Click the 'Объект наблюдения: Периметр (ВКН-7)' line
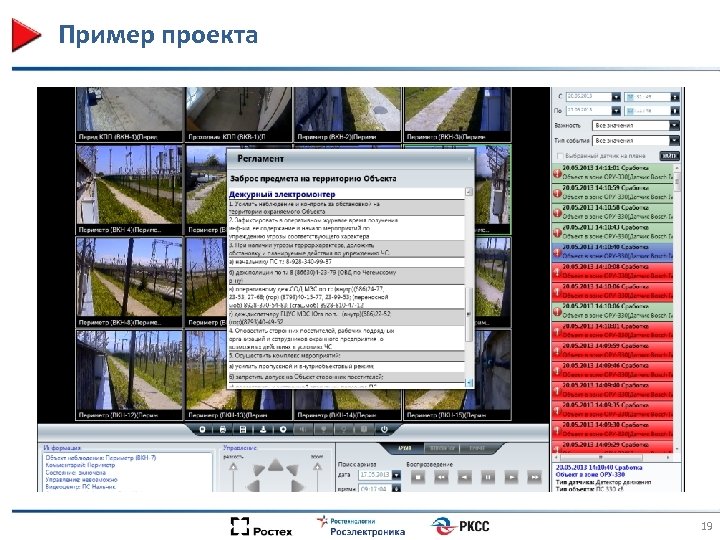The image size is (720, 540). [101, 458]
